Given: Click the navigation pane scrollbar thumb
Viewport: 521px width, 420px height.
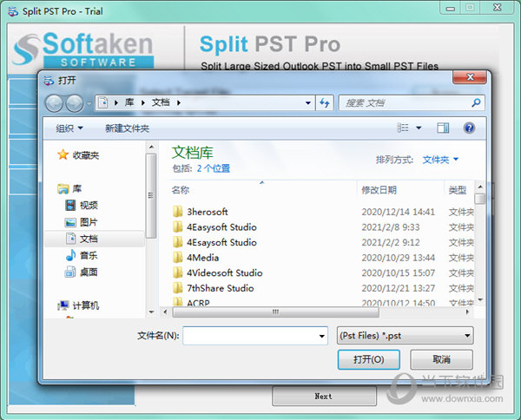Looking at the screenshot, I should coord(151,195).
